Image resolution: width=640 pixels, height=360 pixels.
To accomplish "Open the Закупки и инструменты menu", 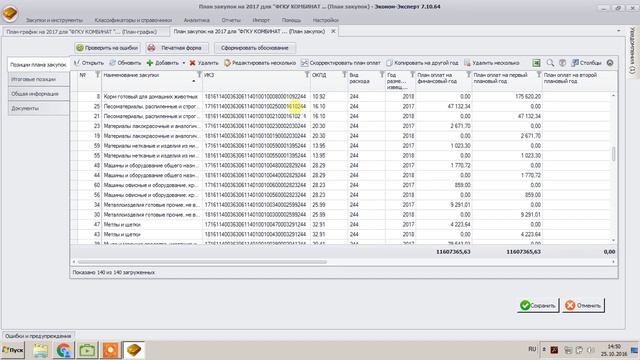I will click(54, 20).
